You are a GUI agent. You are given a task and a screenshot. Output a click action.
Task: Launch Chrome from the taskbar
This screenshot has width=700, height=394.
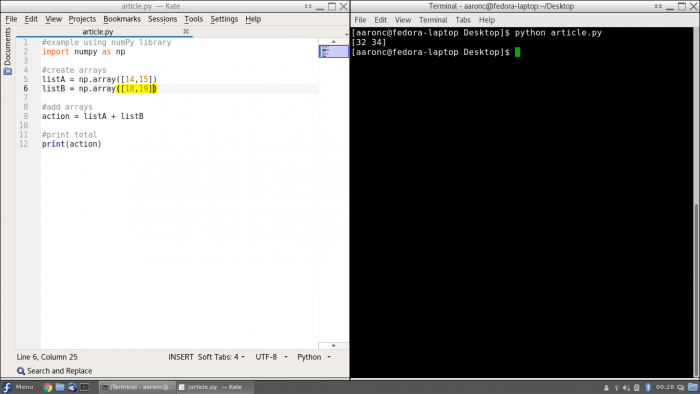pos(47,387)
